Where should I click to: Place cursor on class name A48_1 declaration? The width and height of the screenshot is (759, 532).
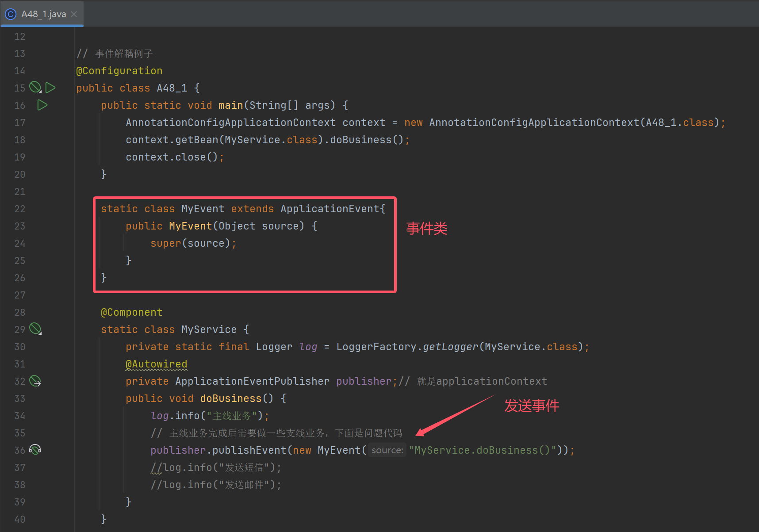tap(172, 88)
